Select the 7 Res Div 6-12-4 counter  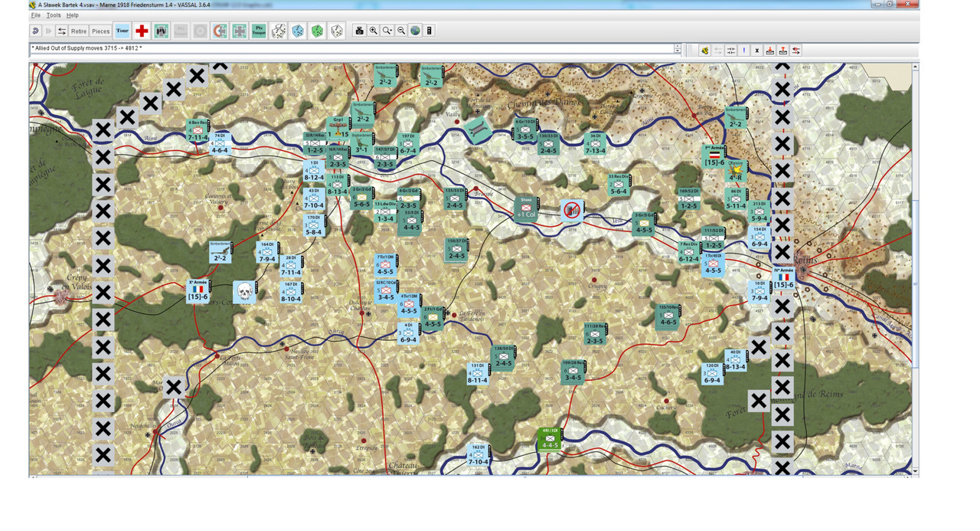[x=689, y=253]
